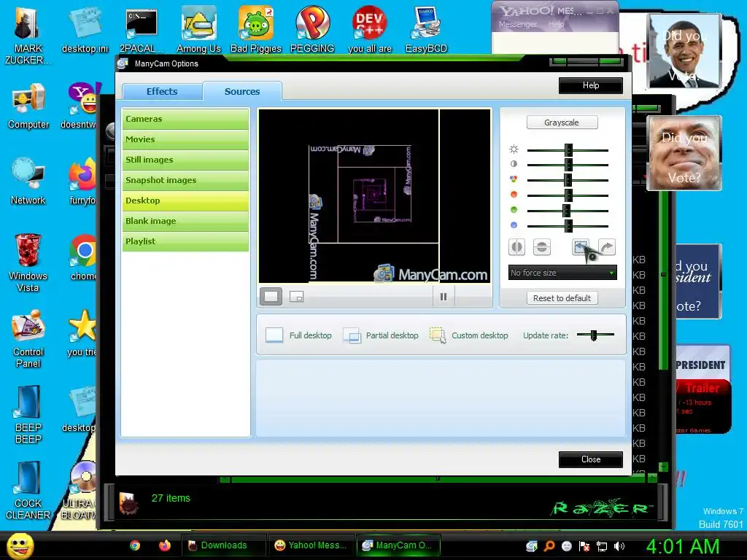Adjust the saturation slider
Screen dimensions: 747x560
point(568,180)
